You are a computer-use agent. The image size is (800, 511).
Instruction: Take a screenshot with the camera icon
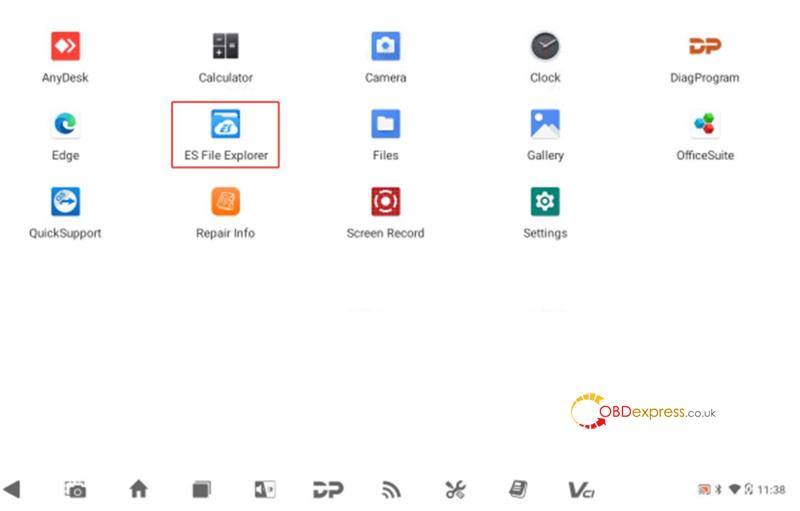(x=76, y=490)
